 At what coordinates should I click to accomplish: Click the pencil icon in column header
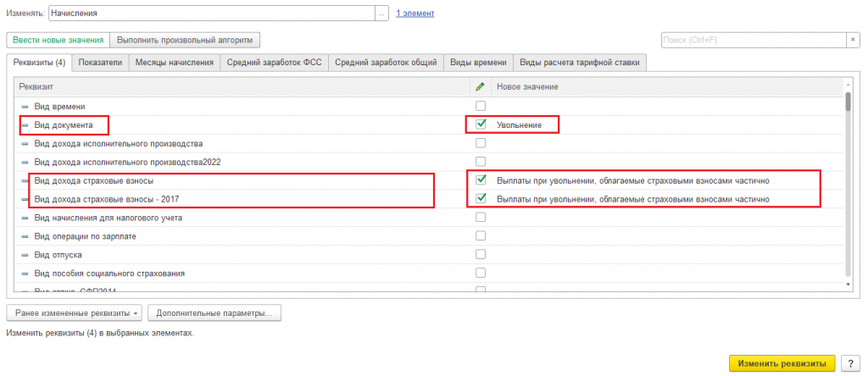[481, 87]
